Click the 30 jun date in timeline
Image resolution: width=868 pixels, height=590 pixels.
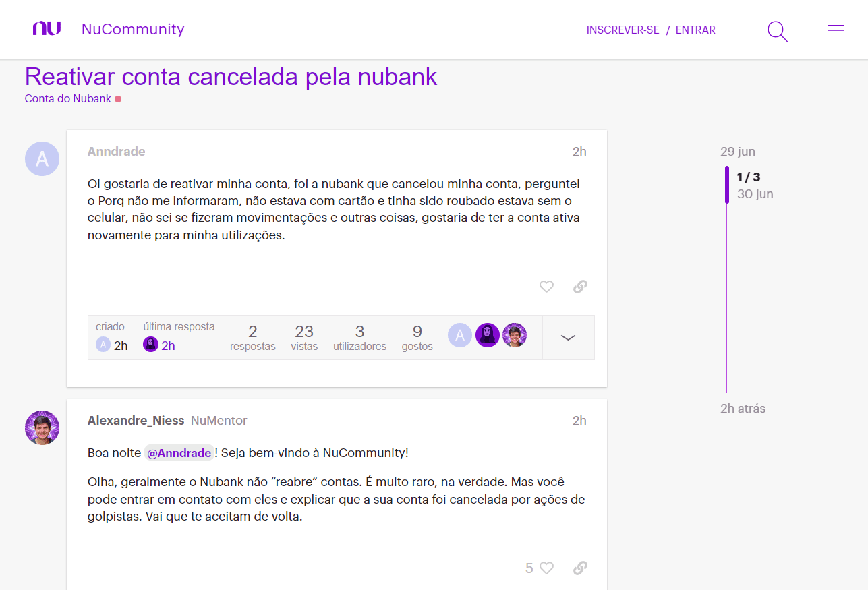tap(755, 194)
